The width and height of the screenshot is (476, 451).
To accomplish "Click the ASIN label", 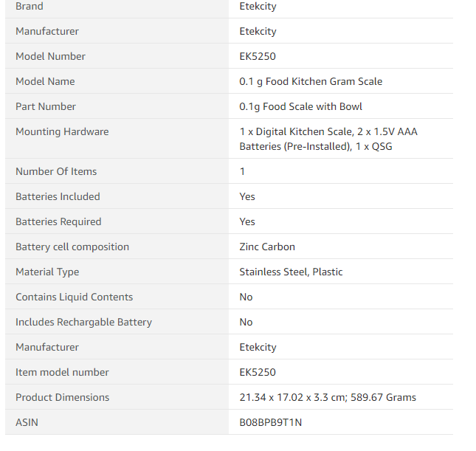I will pyautogui.click(x=27, y=422).
